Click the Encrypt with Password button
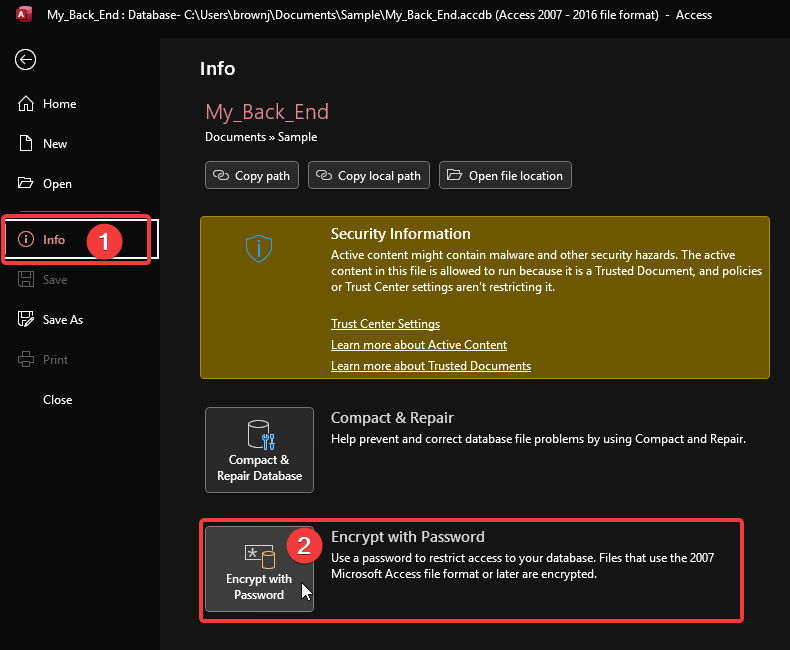 (x=259, y=568)
